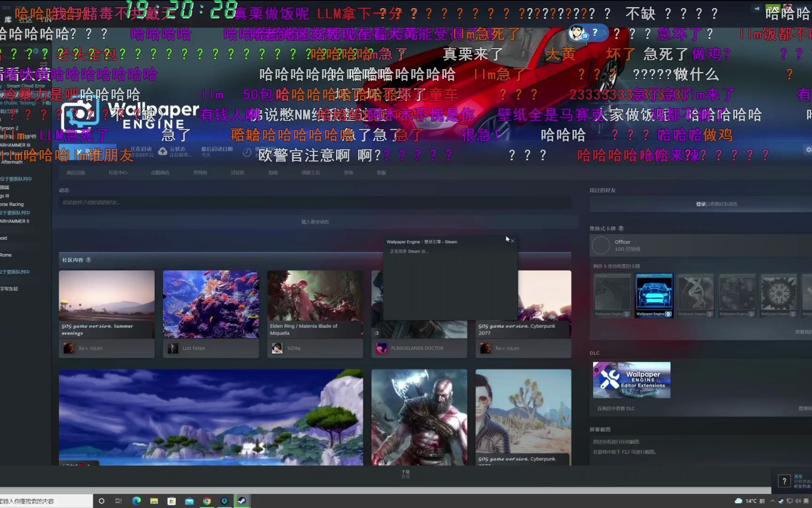This screenshot has height=508, width=812.
Task: Select the blue car trading card
Action: (654, 295)
